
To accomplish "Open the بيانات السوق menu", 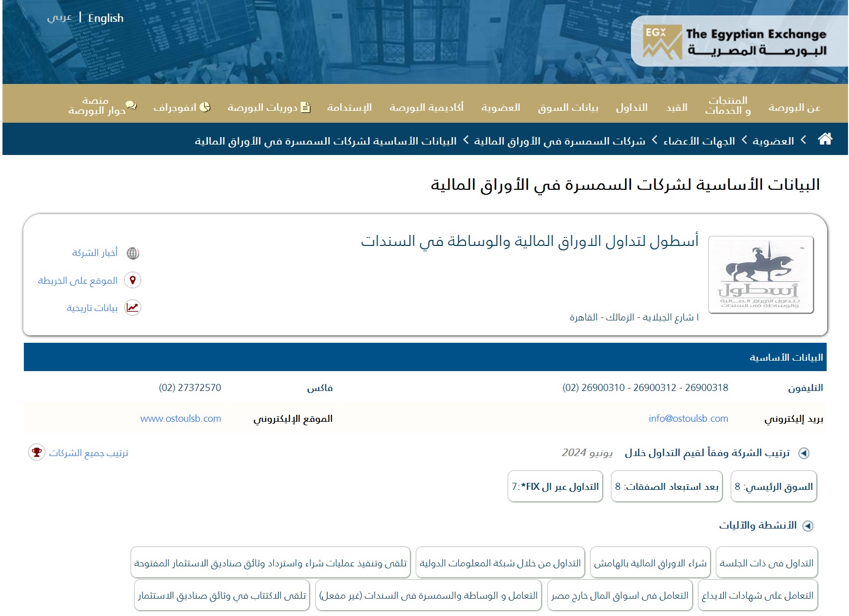I will [x=568, y=107].
